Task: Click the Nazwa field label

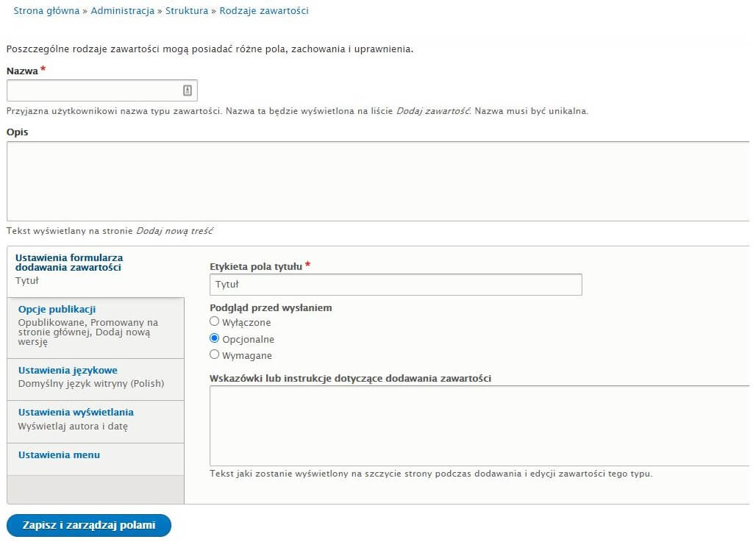Action: point(22,71)
